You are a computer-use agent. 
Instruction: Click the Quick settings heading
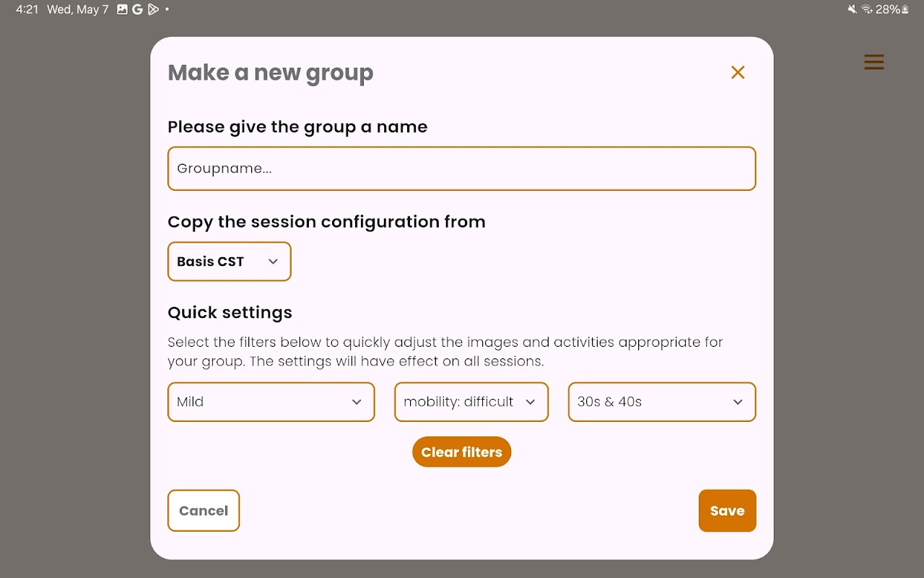point(230,312)
